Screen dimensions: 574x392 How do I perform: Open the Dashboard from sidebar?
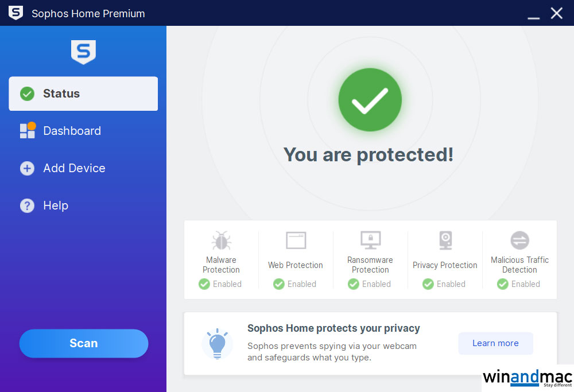point(72,131)
